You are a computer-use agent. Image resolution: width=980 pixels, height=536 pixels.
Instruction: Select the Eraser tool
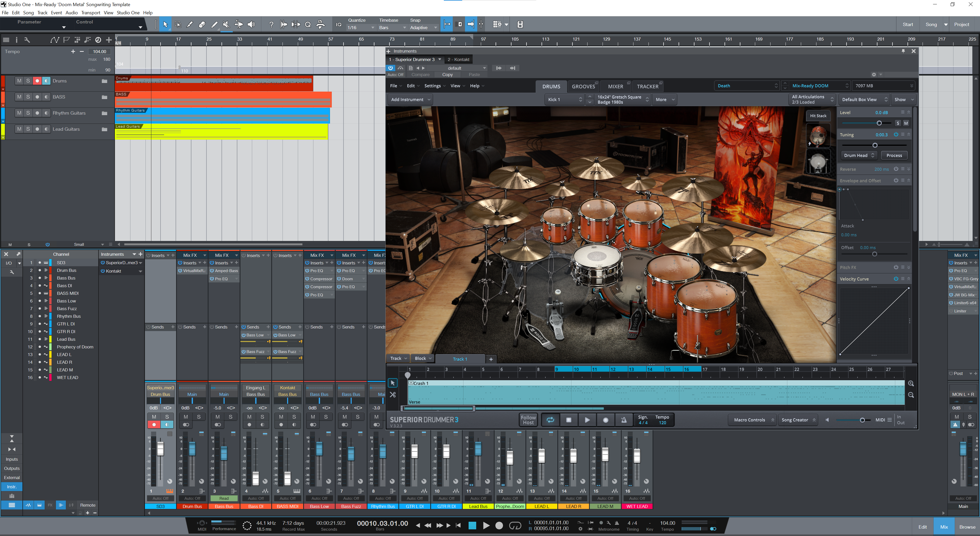click(202, 24)
